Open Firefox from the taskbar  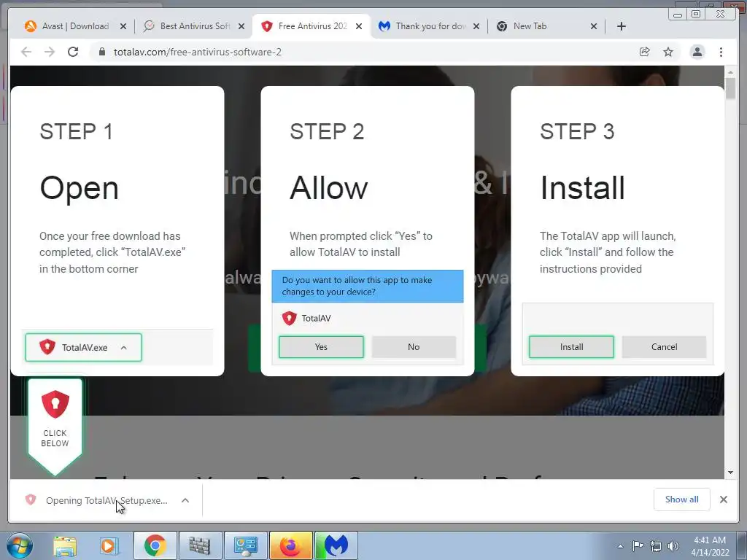tap(290, 545)
